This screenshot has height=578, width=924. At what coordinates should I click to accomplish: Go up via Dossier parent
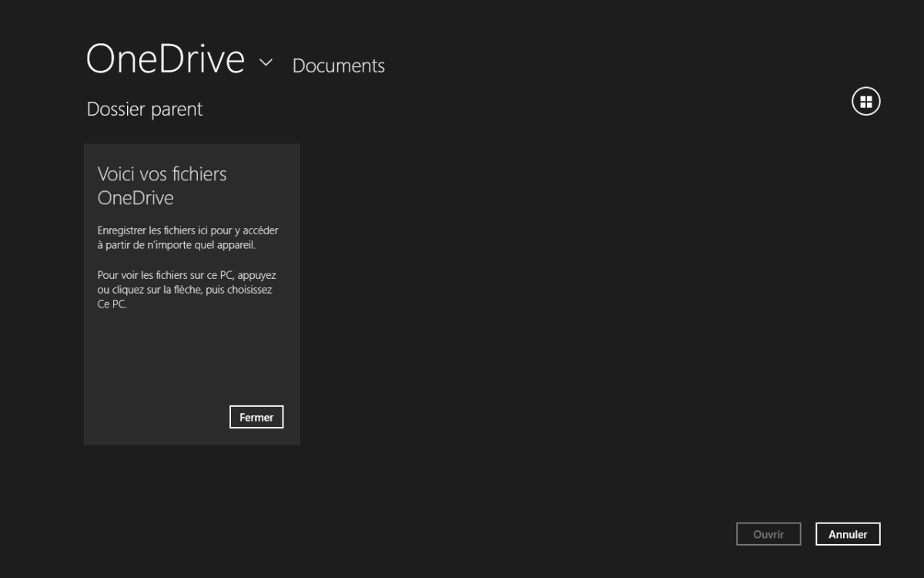coord(145,109)
